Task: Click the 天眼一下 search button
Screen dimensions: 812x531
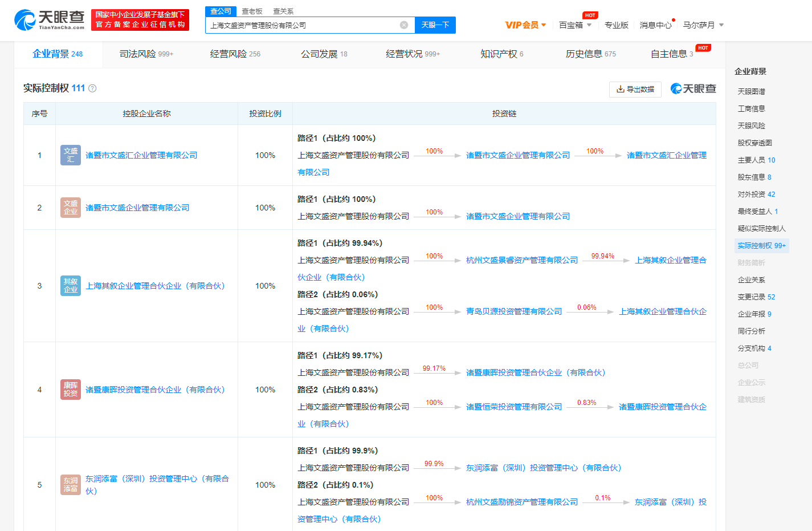Action: [435, 25]
